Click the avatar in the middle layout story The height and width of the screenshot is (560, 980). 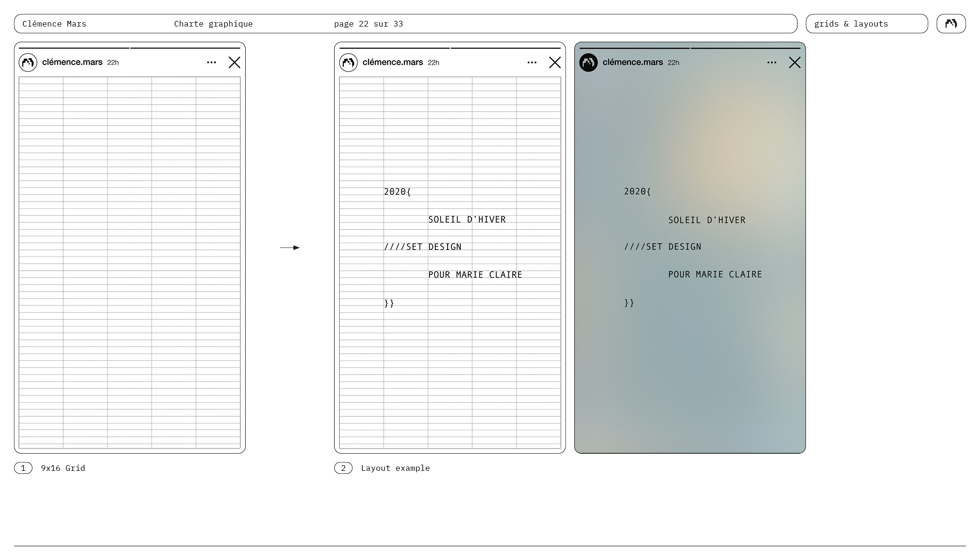pos(348,62)
